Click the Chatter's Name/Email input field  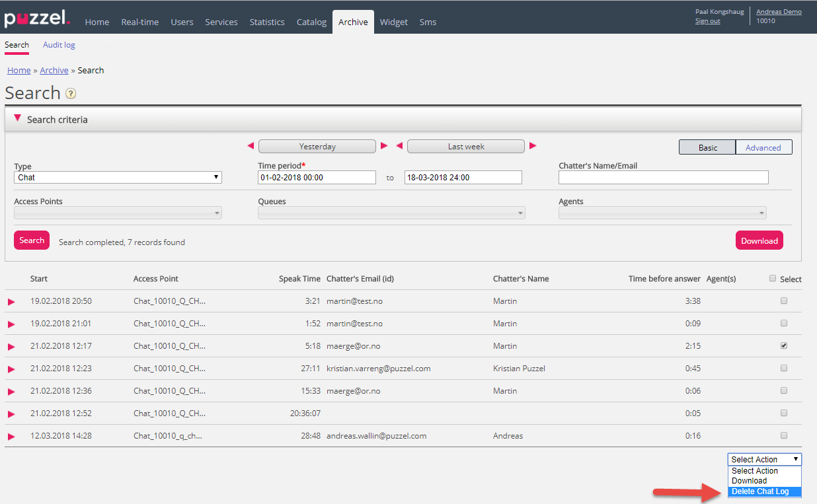(663, 178)
